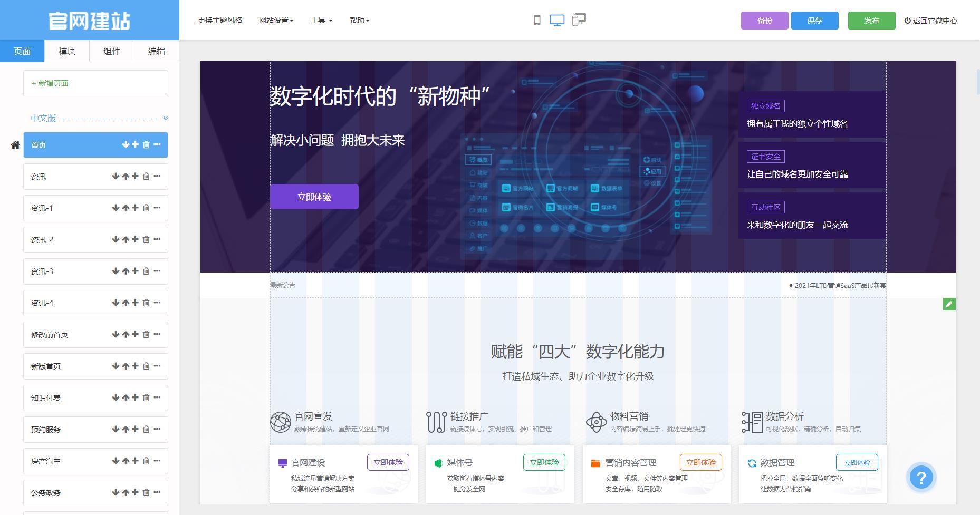Open the 网站设置 dropdown menu
The height and width of the screenshot is (515, 980).
[x=276, y=20]
